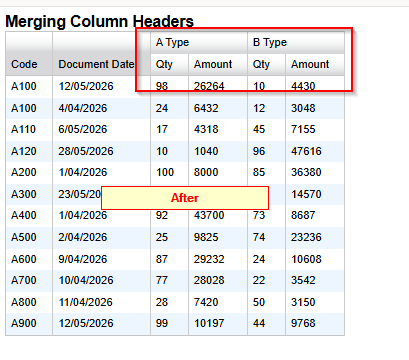Select amount cell 47616

click(315, 151)
